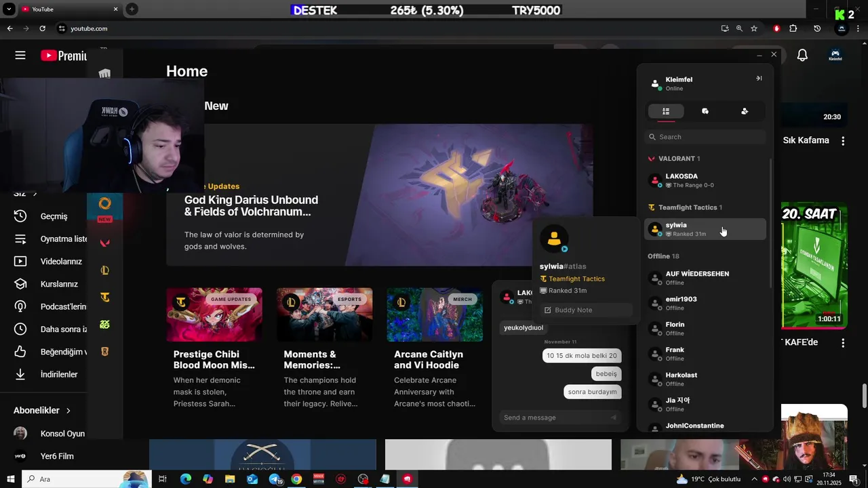Open Valorant icon in Riot client sidebar
Image resolution: width=868 pixels, height=488 pixels.
[104, 243]
